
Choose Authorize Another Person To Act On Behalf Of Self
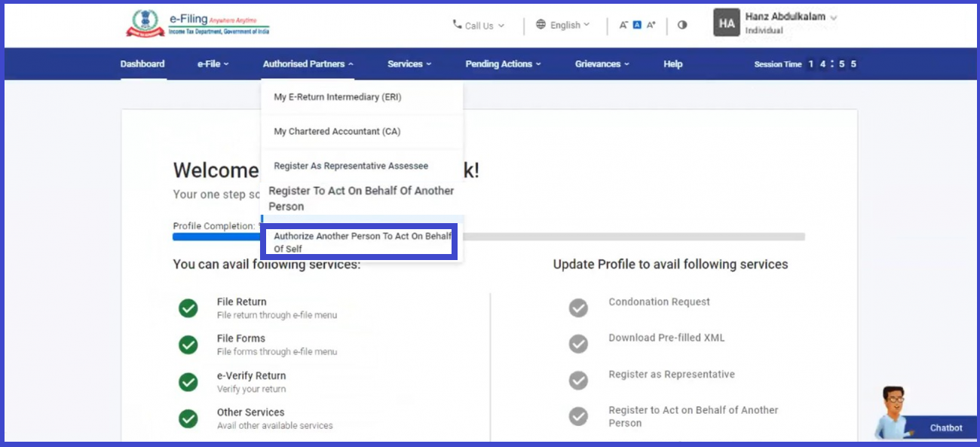coord(360,242)
